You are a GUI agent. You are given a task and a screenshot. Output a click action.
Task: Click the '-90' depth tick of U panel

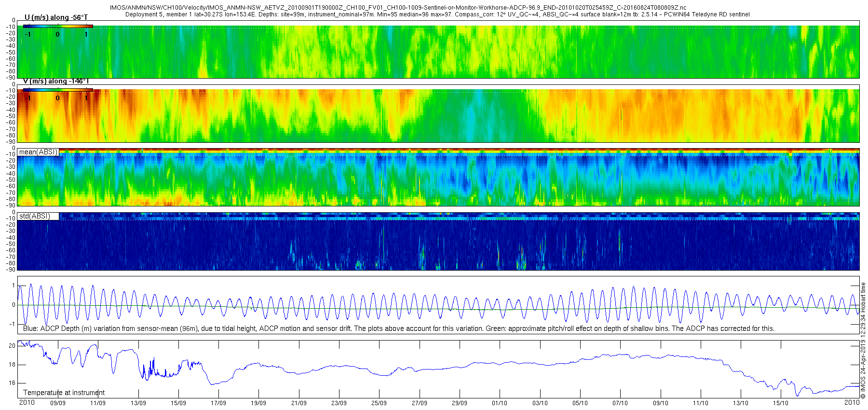[11, 78]
